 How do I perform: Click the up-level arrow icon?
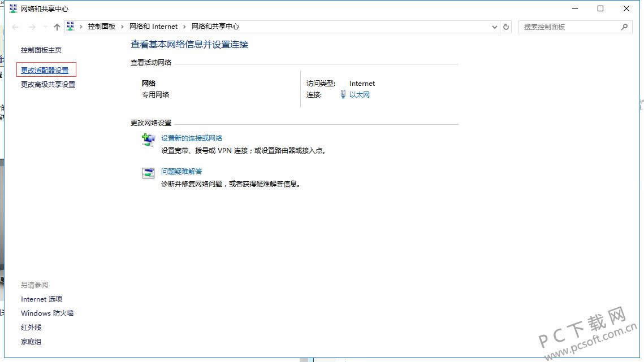click(57, 27)
